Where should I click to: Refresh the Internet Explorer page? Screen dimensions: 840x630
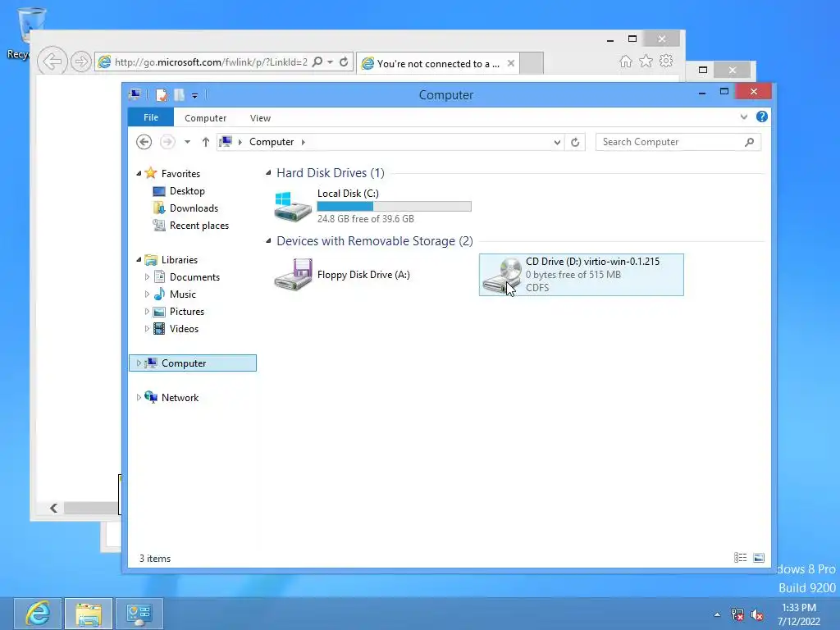344,62
